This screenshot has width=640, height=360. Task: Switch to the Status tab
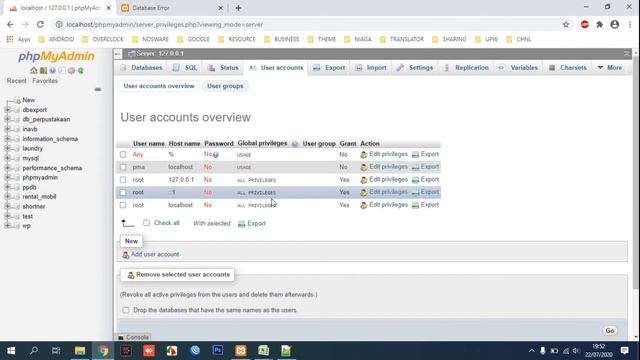(x=223, y=68)
